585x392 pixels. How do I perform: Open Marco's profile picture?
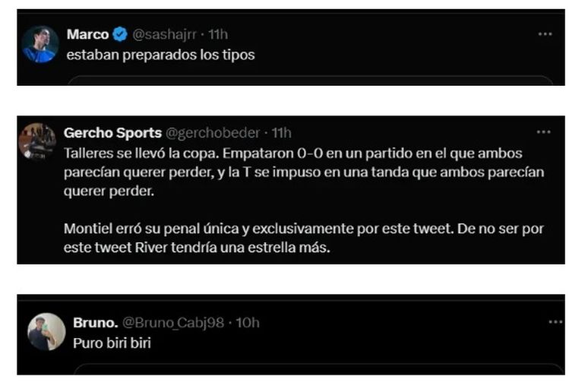pyautogui.click(x=40, y=44)
